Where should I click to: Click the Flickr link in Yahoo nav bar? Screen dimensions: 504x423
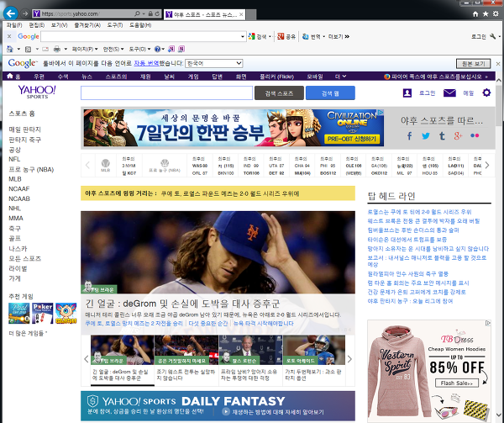pos(276,77)
